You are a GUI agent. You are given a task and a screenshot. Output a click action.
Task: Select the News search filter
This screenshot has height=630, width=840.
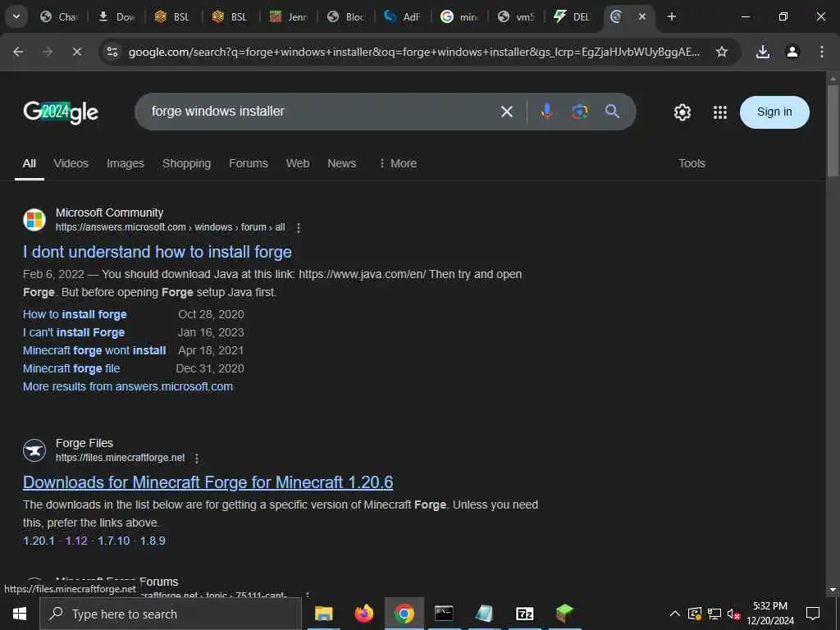click(x=341, y=163)
